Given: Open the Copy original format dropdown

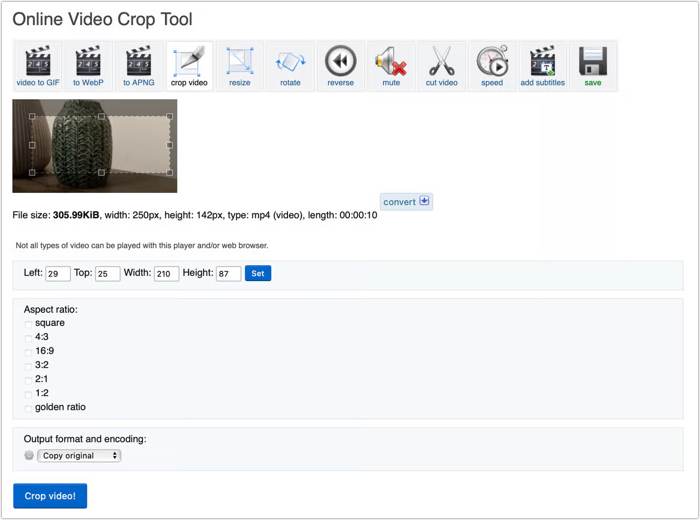Looking at the screenshot, I should coord(79,456).
